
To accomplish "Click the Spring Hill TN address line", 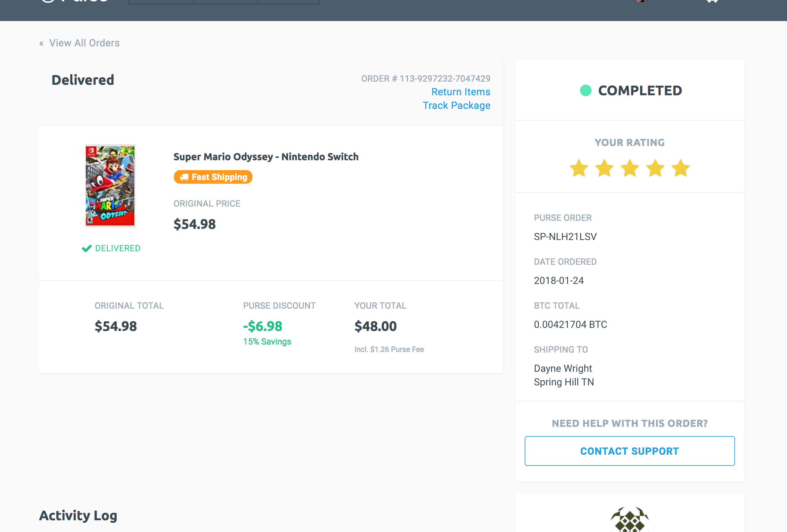I will [564, 382].
